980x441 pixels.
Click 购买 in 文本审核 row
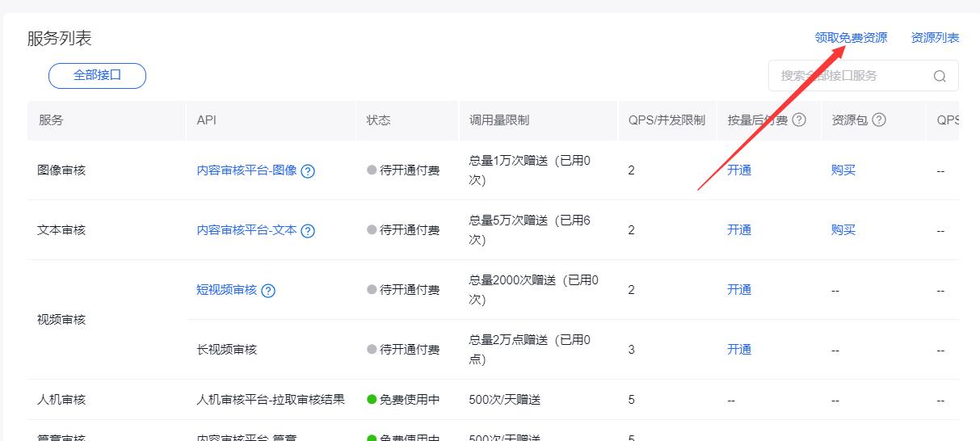click(x=843, y=230)
